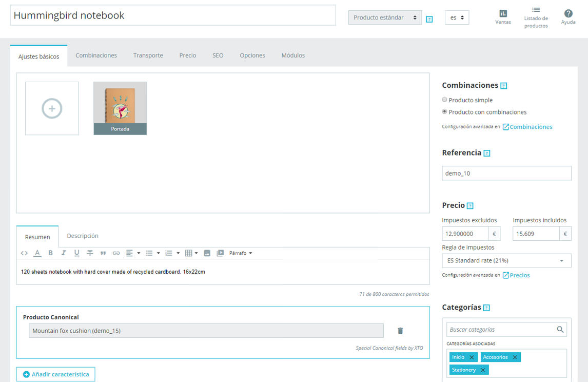Viewport: 588px width, 382px height.
Task: Open the ES Standard rate tax dropdown
Action: pyautogui.click(x=506, y=260)
